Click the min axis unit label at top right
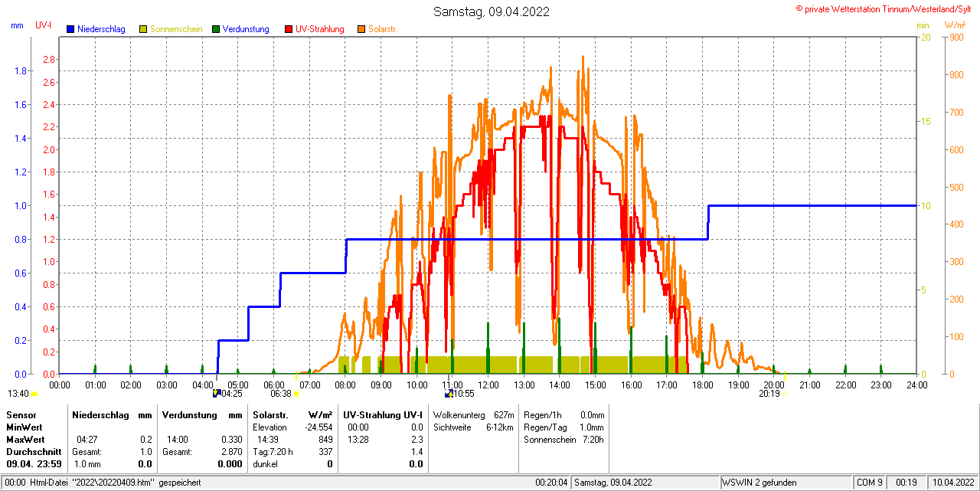 923,25
